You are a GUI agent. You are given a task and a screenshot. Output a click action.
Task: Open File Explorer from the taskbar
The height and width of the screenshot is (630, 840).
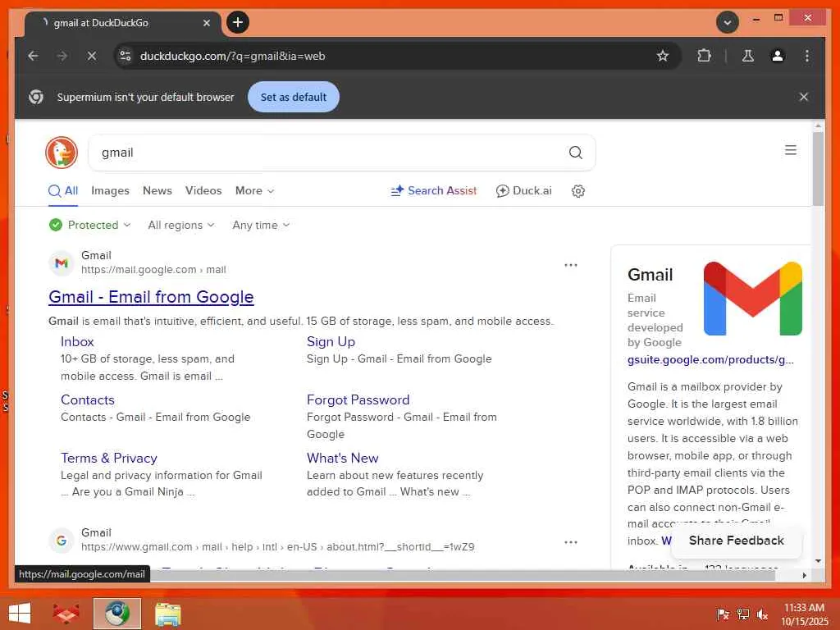click(167, 614)
